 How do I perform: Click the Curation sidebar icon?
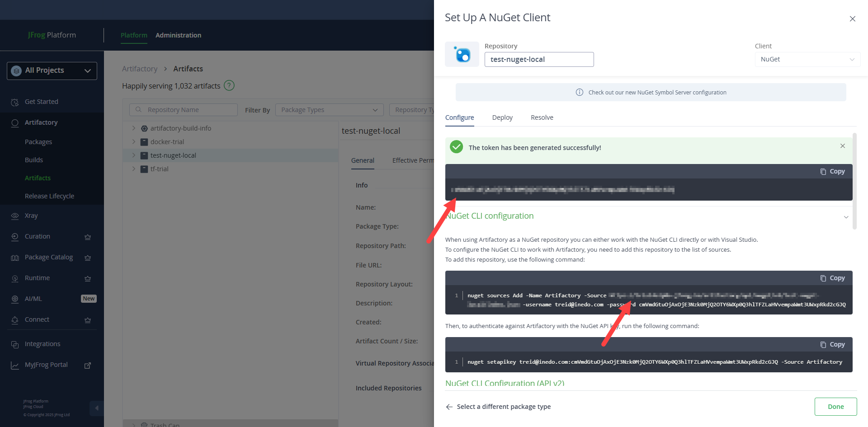[x=15, y=237]
